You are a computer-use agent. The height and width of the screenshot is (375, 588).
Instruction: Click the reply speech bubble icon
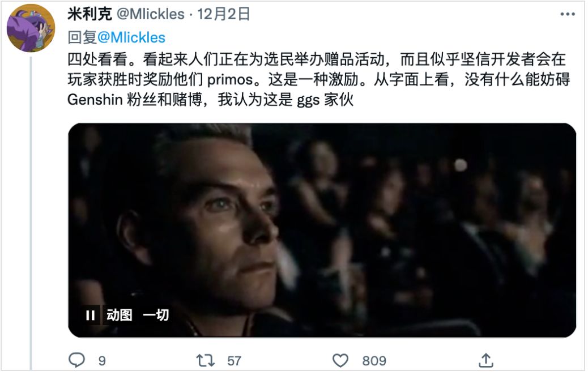[77, 360]
